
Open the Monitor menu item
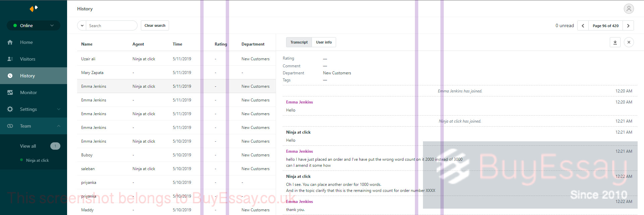(34, 92)
